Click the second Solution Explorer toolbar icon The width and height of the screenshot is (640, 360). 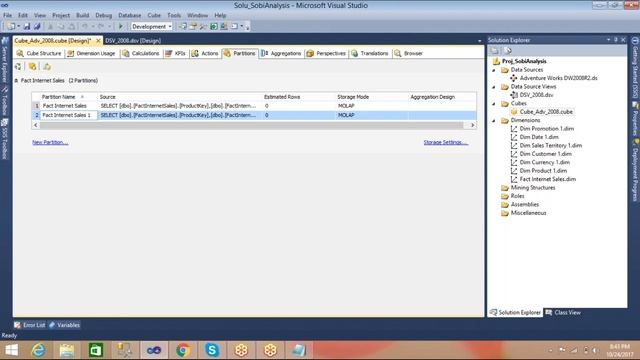point(508,51)
